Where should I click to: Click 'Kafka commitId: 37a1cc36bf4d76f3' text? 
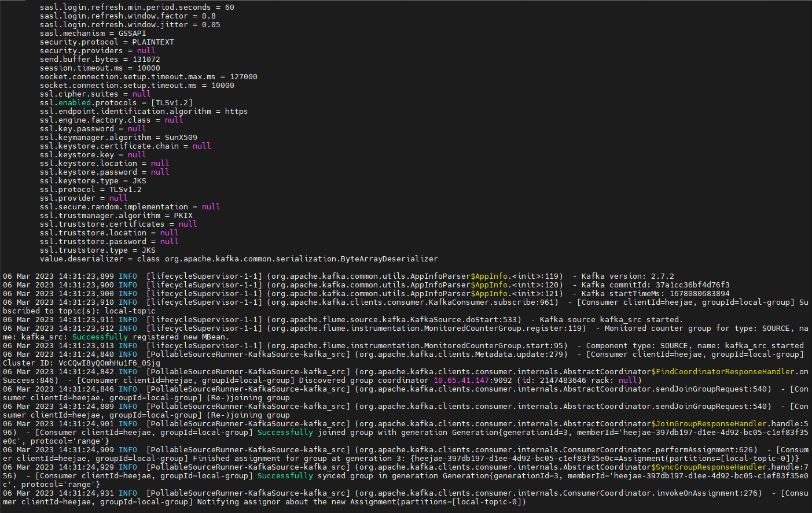pos(656,285)
